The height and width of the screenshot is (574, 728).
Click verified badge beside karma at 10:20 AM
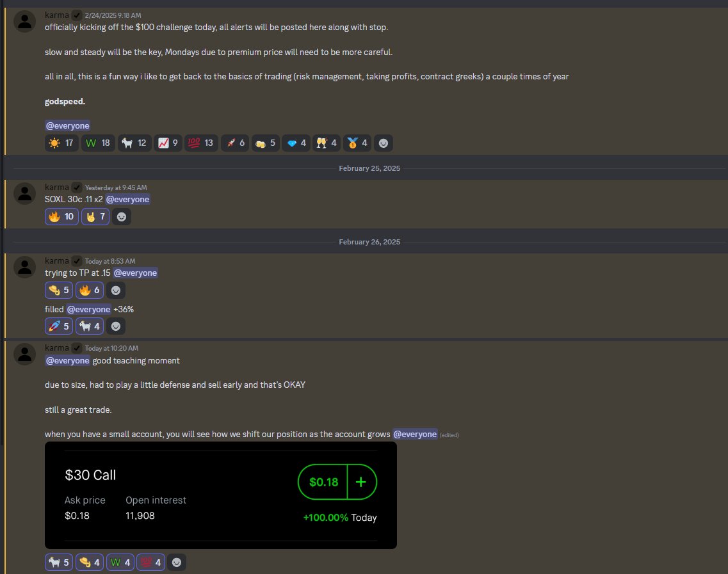coord(77,348)
